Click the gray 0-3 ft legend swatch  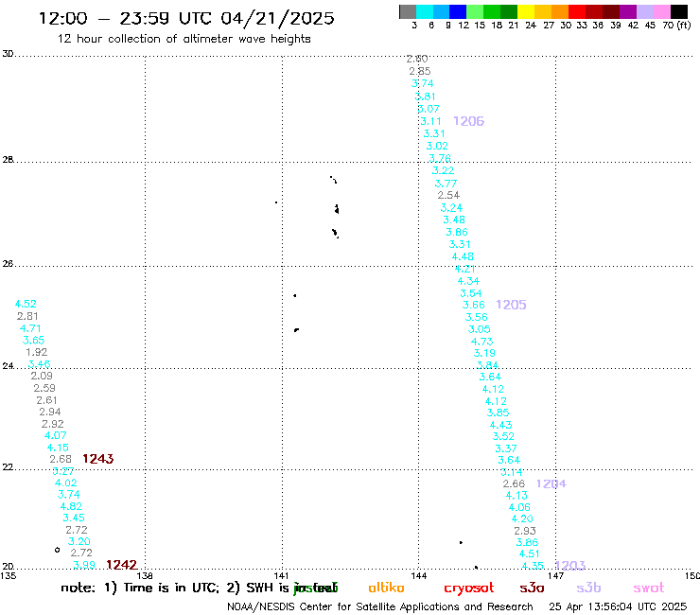tap(408, 11)
